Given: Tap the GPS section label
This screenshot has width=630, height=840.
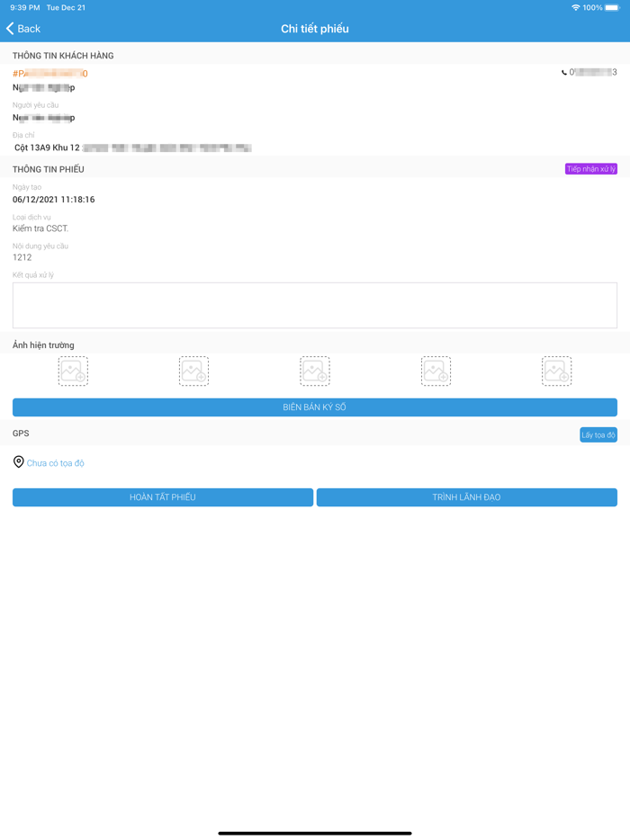Looking at the screenshot, I should (21, 433).
